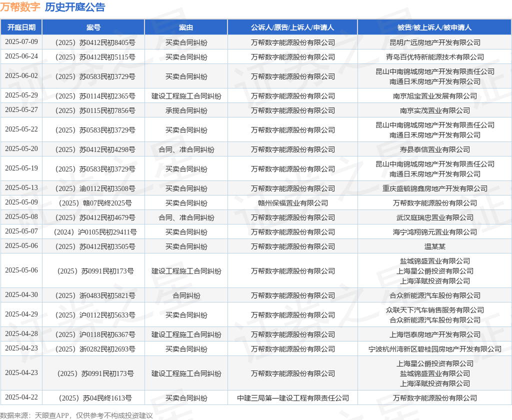512x420 pixels.
Task: Select date cell 2025-06-02
Action: (21, 76)
